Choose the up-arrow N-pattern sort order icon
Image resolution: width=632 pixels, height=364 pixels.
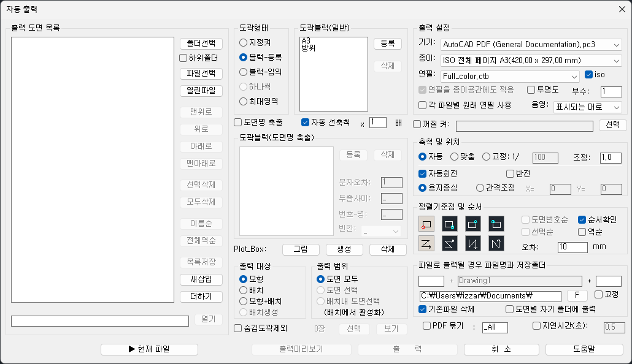point(496,243)
